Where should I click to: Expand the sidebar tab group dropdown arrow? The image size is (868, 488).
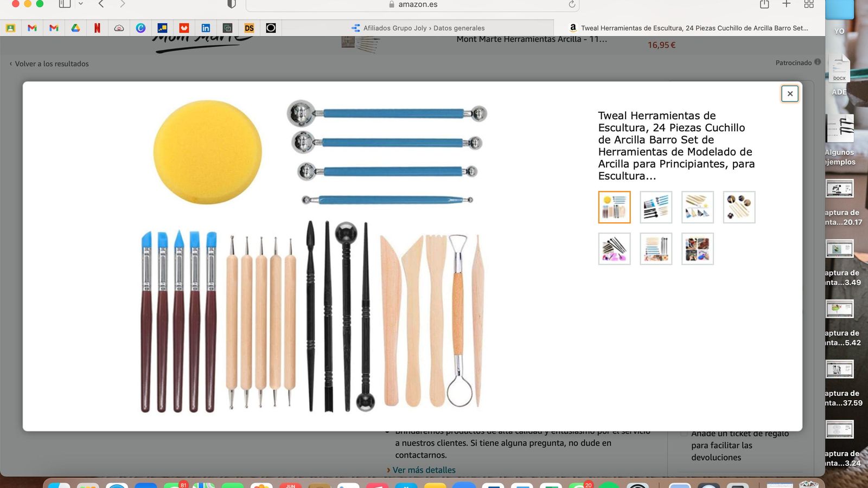81,4
